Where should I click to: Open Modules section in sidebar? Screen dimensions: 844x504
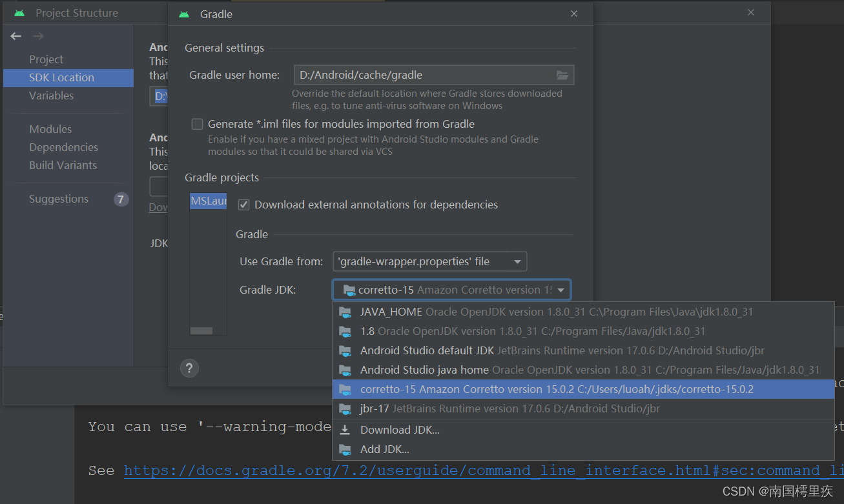[x=50, y=129]
